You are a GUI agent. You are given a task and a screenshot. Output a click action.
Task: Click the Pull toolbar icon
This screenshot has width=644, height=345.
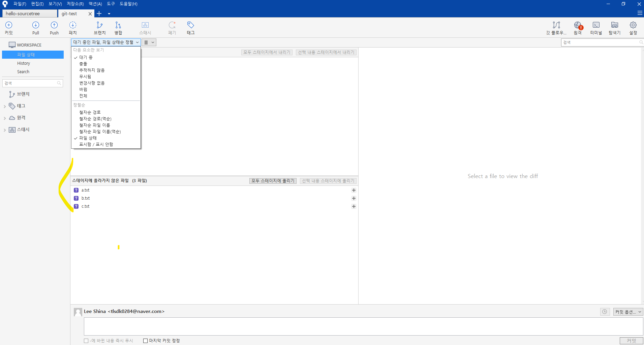tap(36, 28)
